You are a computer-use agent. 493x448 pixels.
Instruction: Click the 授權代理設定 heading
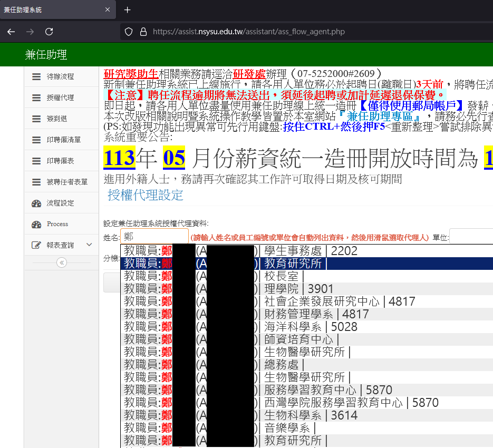pos(145,195)
